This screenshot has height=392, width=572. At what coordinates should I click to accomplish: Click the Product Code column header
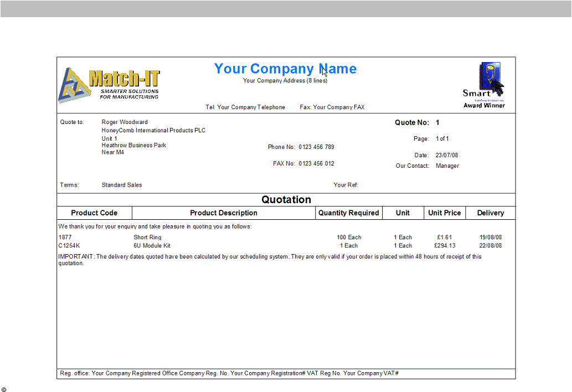(x=94, y=213)
